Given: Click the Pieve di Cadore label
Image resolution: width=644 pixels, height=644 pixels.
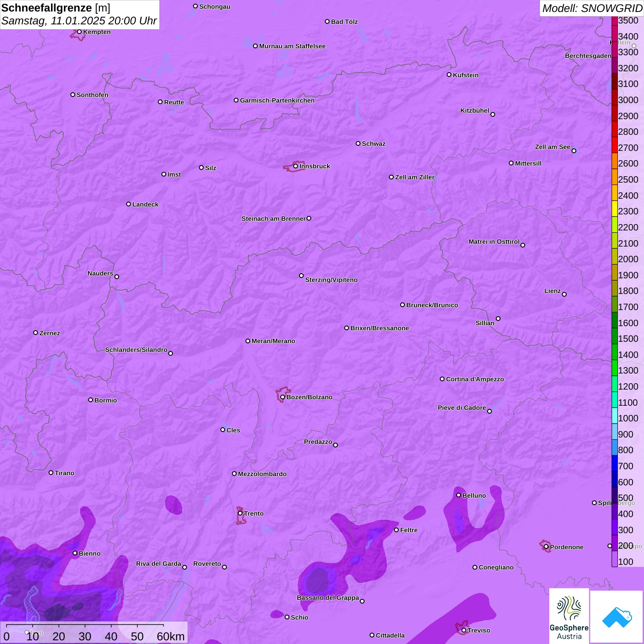Looking at the screenshot, I should click(462, 408).
